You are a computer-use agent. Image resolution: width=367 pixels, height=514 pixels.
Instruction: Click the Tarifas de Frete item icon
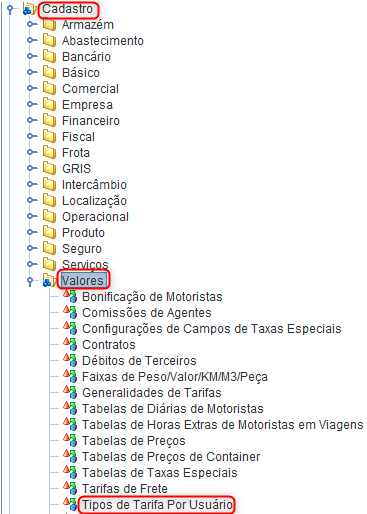[x=70, y=488]
